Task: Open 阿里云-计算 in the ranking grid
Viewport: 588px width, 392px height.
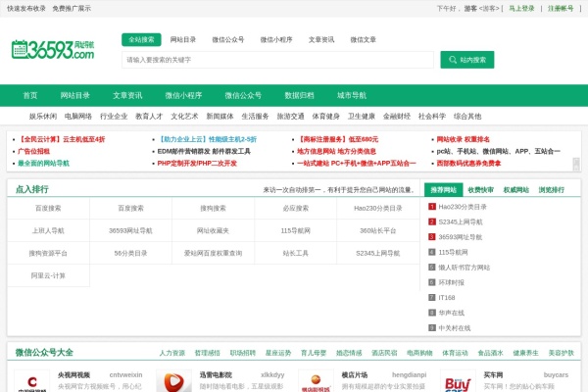Action: [x=48, y=275]
